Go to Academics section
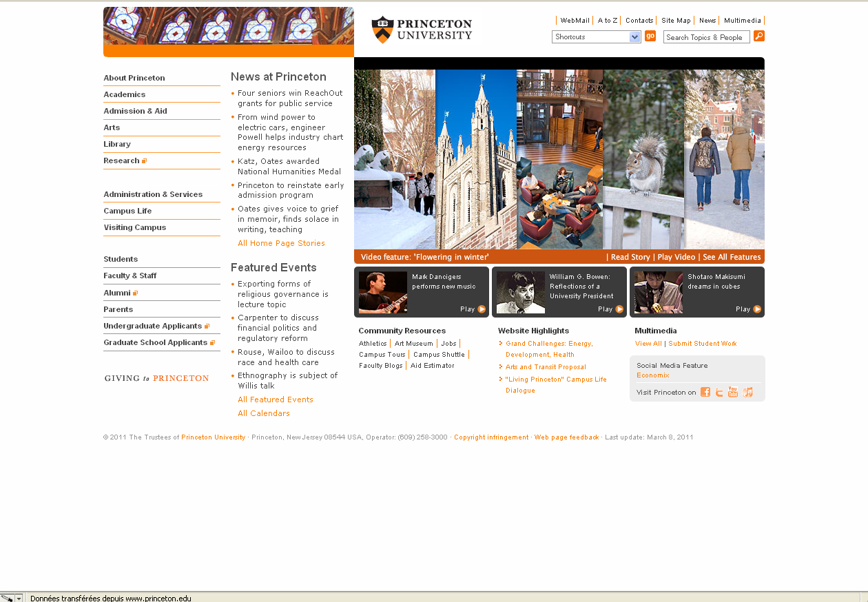This screenshot has width=868, height=602. click(x=125, y=94)
